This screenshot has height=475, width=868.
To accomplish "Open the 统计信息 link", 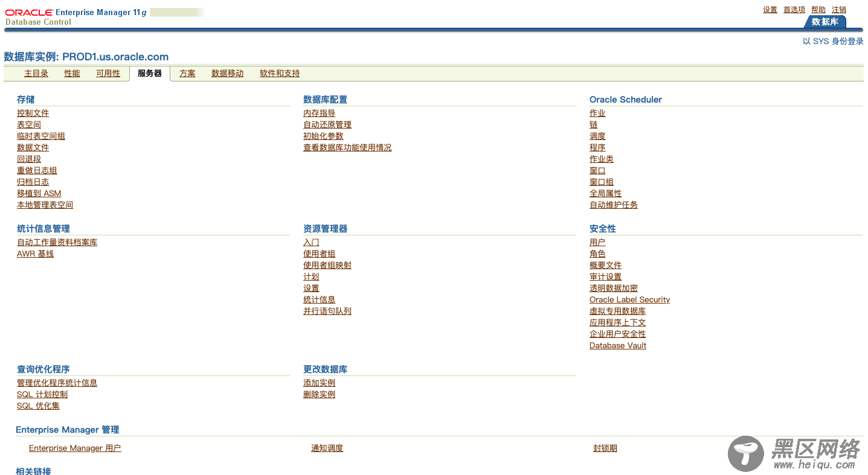I will click(x=320, y=300).
